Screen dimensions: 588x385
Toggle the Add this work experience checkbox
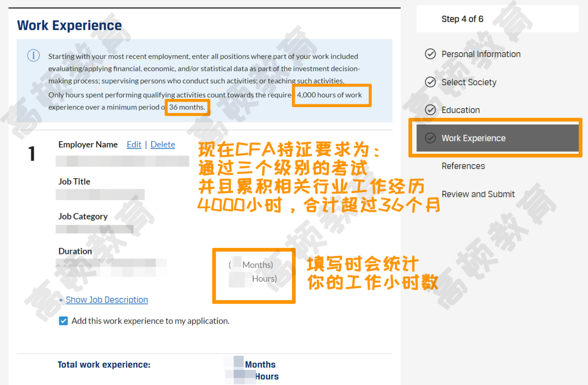tap(63, 321)
